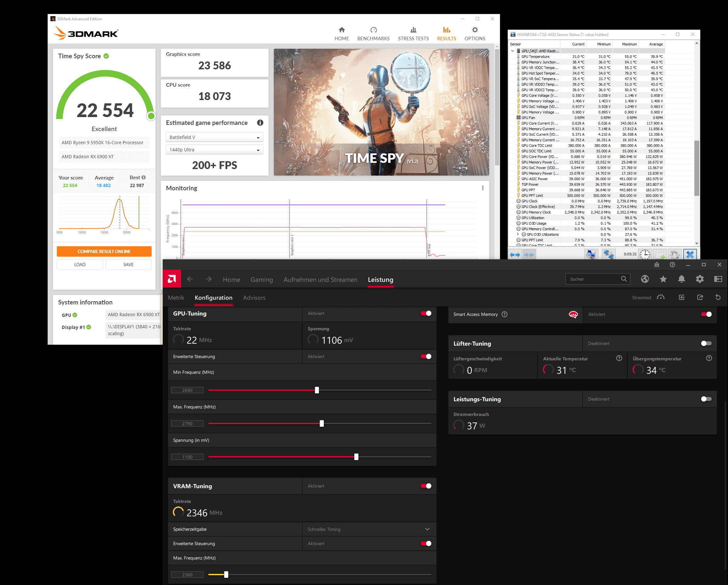Enable Lüfter-Tuning switch
This screenshot has width=728, height=585.
tap(706, 343)
